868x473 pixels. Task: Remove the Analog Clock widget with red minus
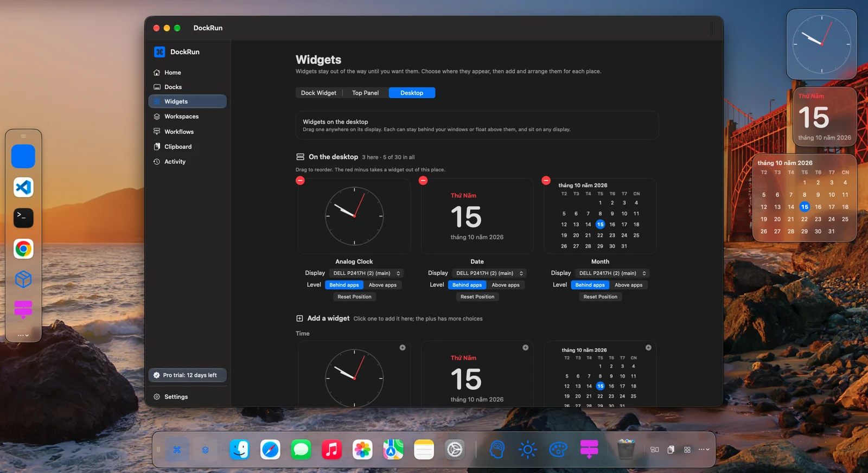[300, 180]
